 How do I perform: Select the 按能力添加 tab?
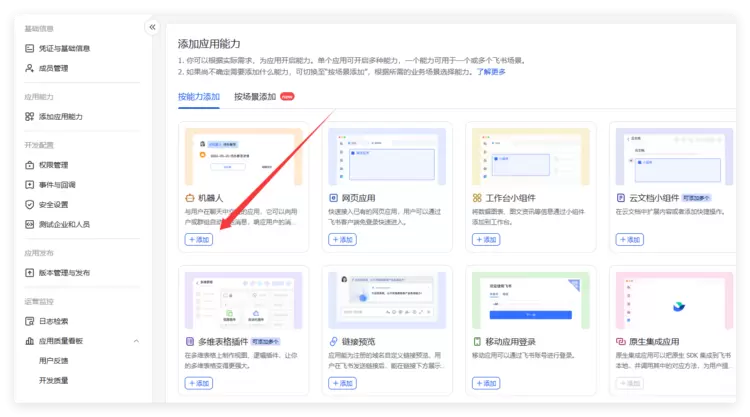pyautogui.click(x=198, y=97)
